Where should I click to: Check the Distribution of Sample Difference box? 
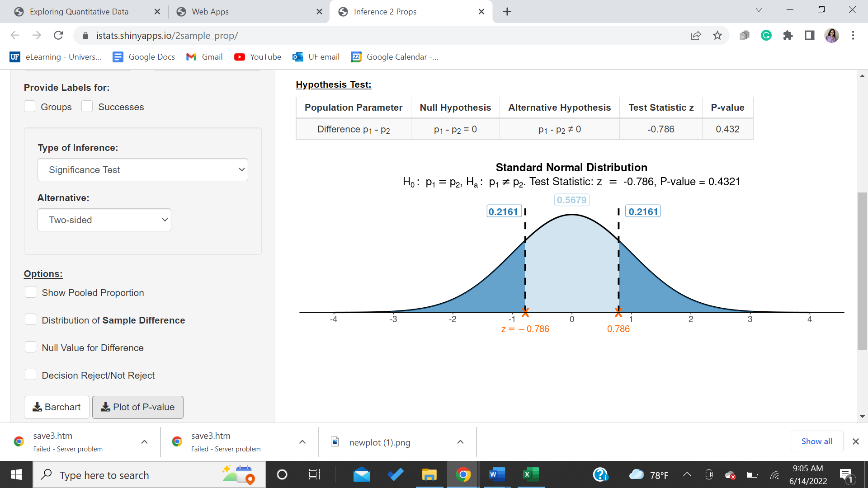(x=30, y=319)
